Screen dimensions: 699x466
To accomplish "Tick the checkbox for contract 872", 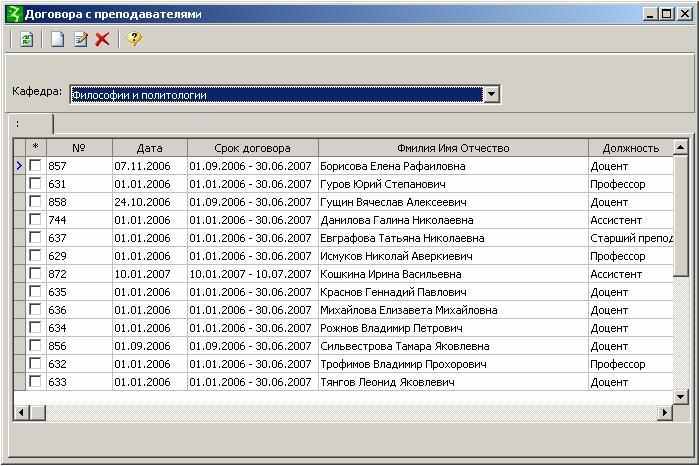I will [35, 273].
